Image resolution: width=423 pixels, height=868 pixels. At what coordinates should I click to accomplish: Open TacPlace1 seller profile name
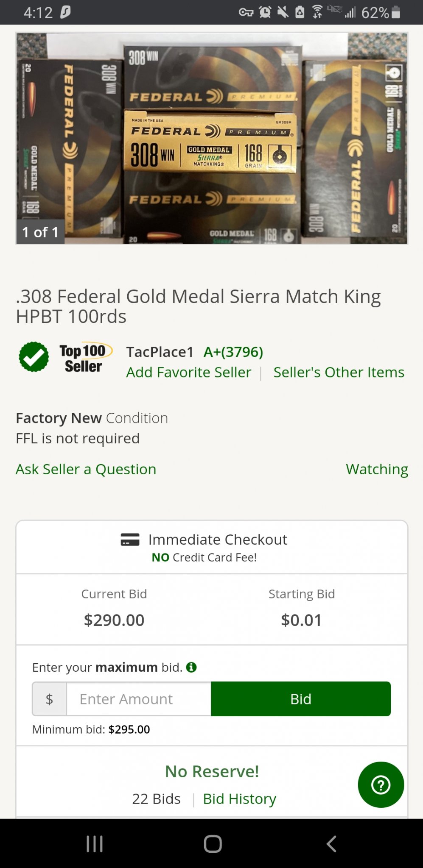click(x=160, y=352)
